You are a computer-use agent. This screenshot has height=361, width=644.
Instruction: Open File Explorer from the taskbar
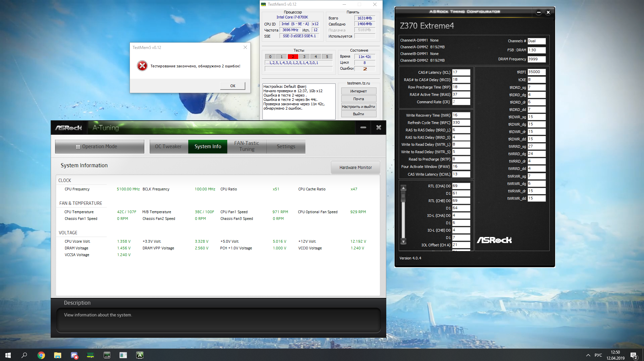[x=58, y=355]
